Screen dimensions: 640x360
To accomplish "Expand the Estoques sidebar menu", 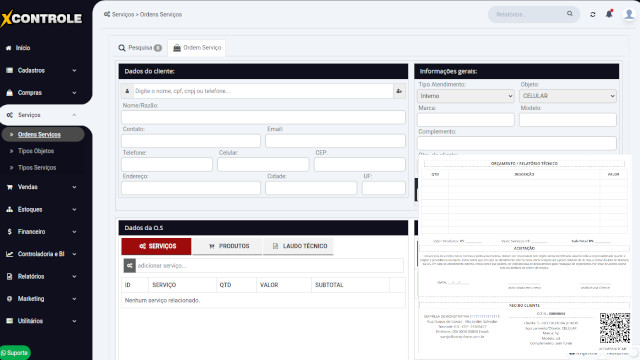I will point(41,209).
